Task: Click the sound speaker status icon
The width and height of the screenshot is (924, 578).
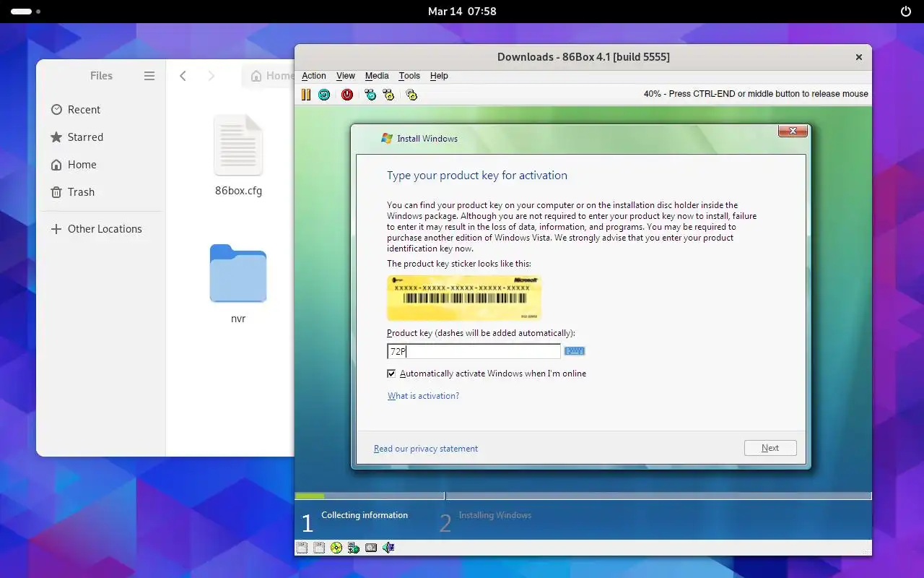Action: (x=388, y=548)
